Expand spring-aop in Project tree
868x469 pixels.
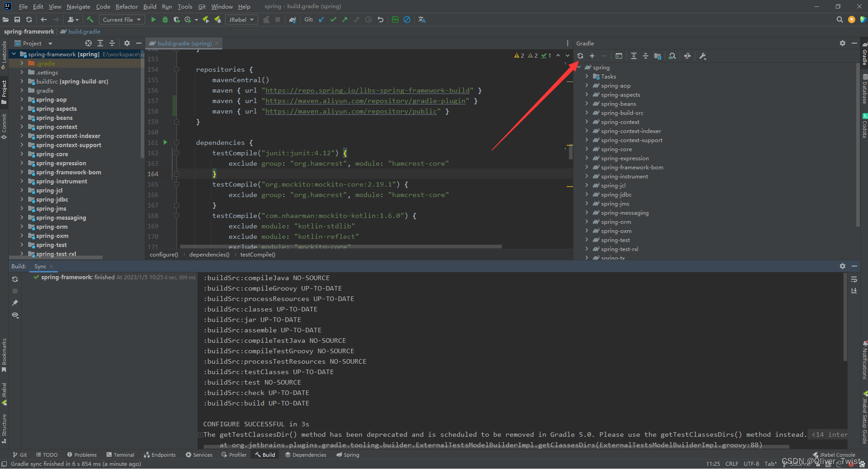[22, 99]
